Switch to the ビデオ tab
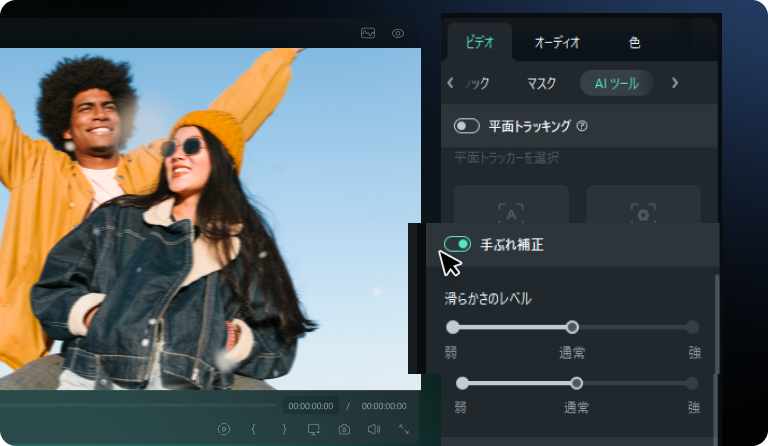Viewport: 768px width, 446px height. 480,43
